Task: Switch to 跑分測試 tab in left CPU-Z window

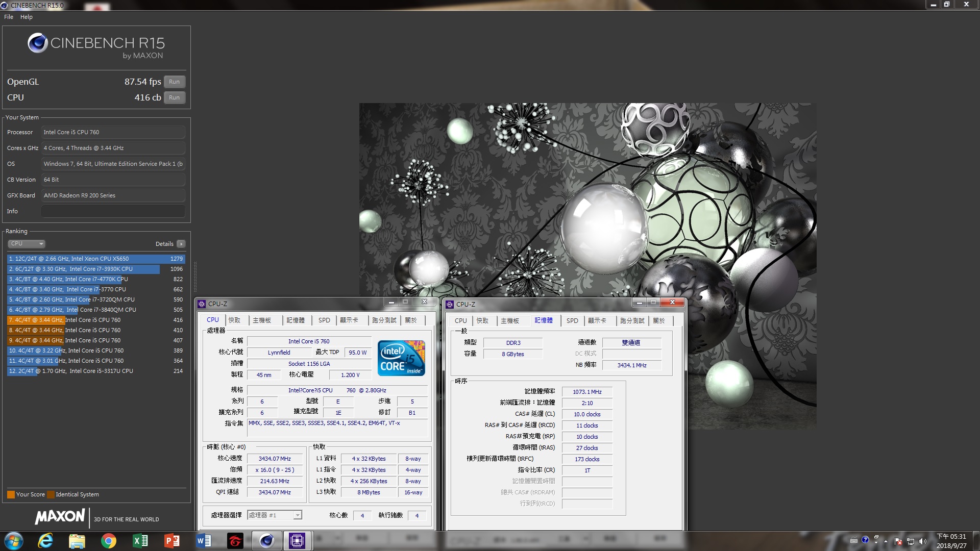Action: tap(384, 320)
